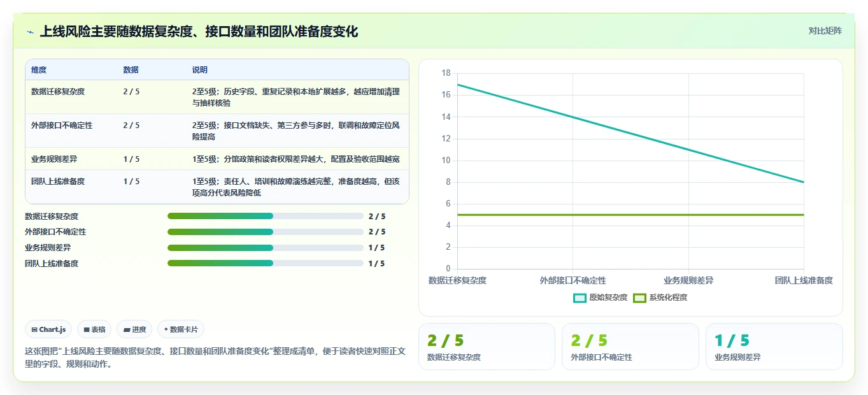868x395 pixels.
Task: Click the 1 / 5 value beside 业务规则差异 progress bar
Action: 377,248
